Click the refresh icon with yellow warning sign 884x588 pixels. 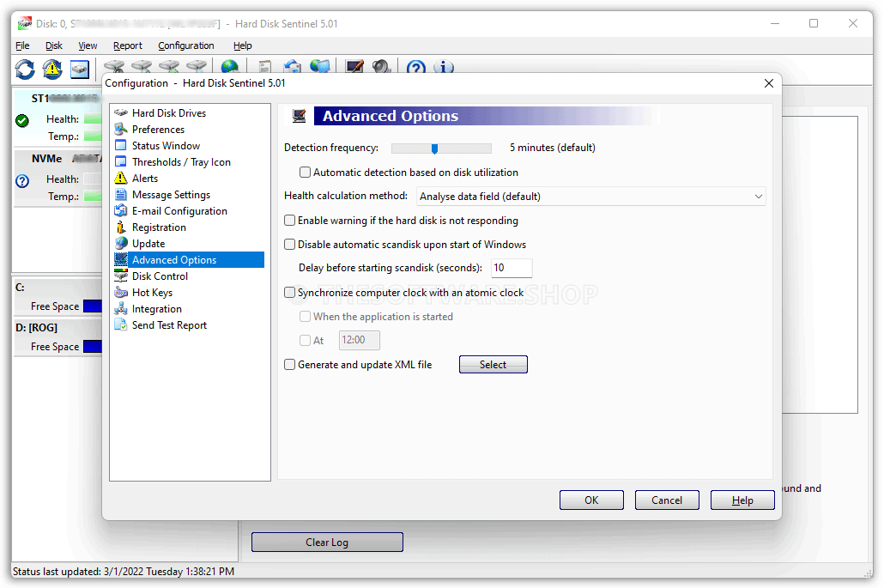(52, 69)
